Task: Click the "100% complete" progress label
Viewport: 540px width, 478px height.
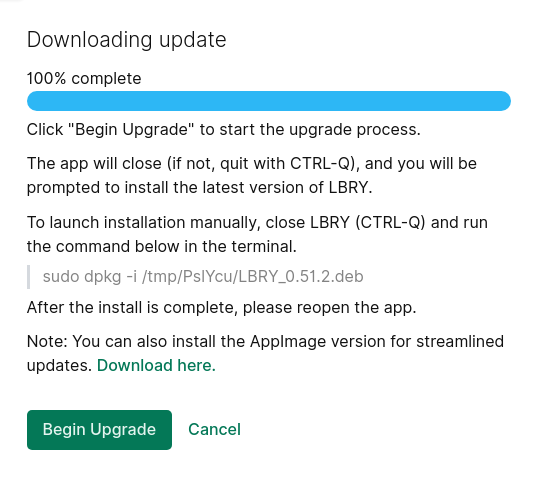Action: coord(84,79)
